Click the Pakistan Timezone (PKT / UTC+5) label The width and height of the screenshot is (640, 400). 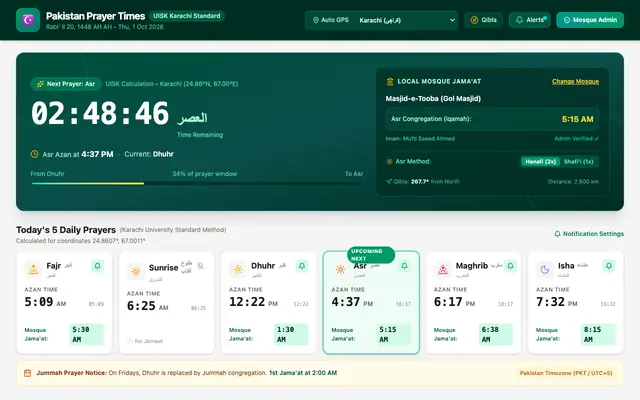coord(566,373)
